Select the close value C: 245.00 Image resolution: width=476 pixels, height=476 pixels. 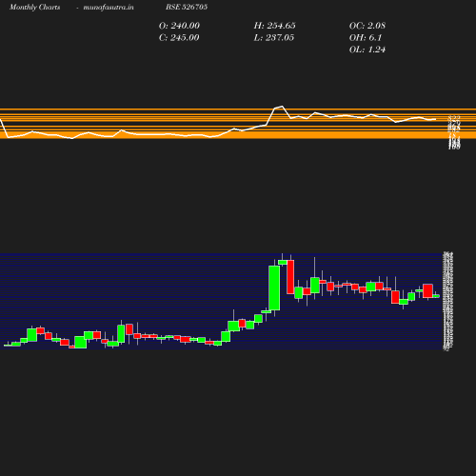[x=179, y=38]
